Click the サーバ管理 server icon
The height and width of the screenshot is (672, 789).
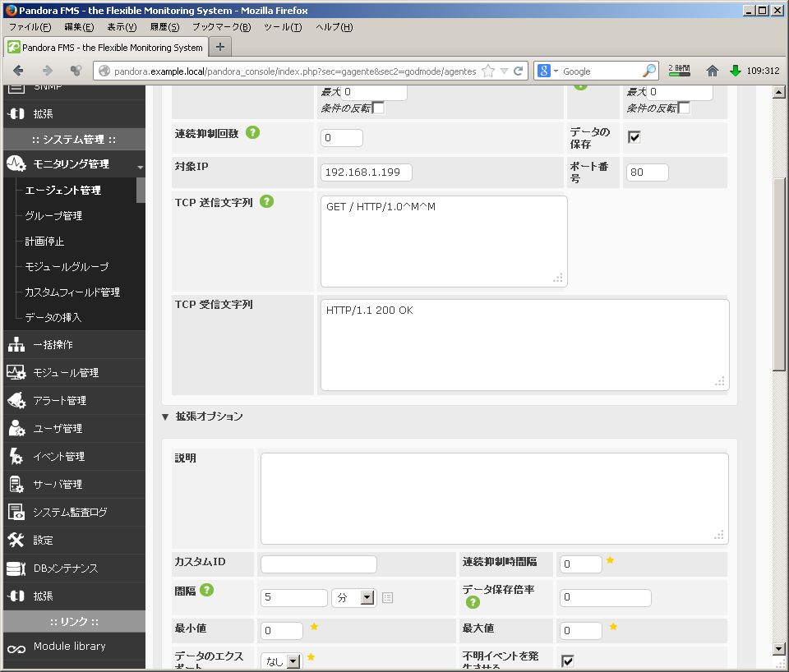click(x=16, y=484)
